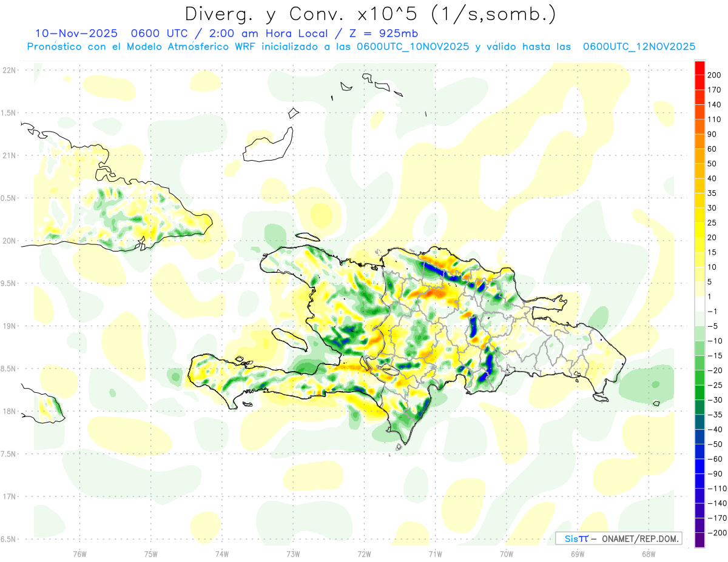728x562 pixels.
Task: Click the green swatch between -20 and -25
Action: 699,378
